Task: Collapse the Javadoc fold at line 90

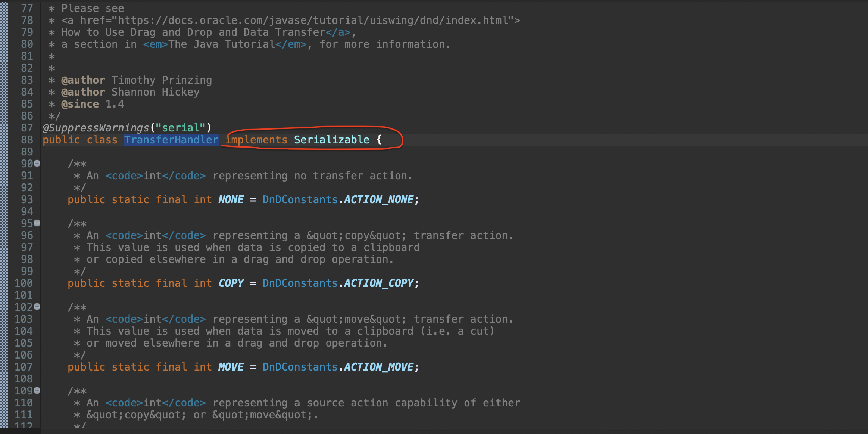Action: 37,163
